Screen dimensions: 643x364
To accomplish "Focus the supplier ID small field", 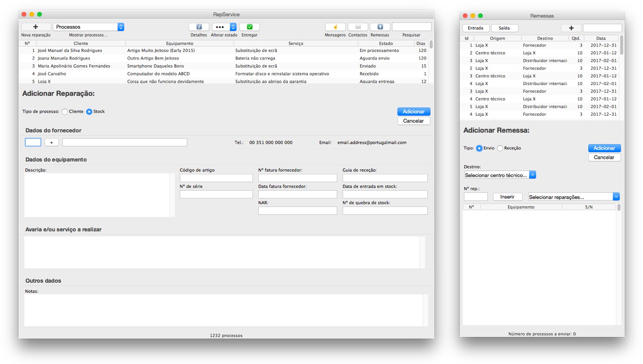I will click(x=33, y=143).
